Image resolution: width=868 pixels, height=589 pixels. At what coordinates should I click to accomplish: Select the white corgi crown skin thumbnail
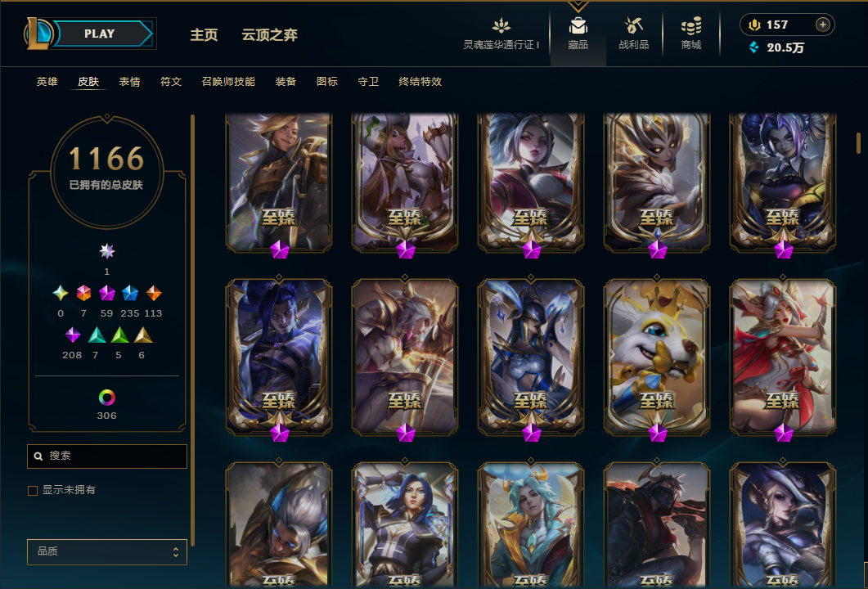coord(657,357)
